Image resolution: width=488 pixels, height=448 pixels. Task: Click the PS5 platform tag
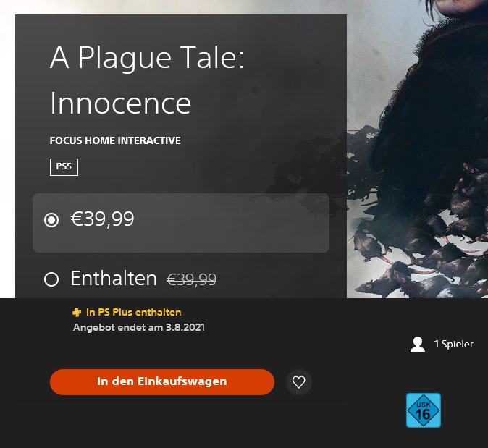coord(64,167)
